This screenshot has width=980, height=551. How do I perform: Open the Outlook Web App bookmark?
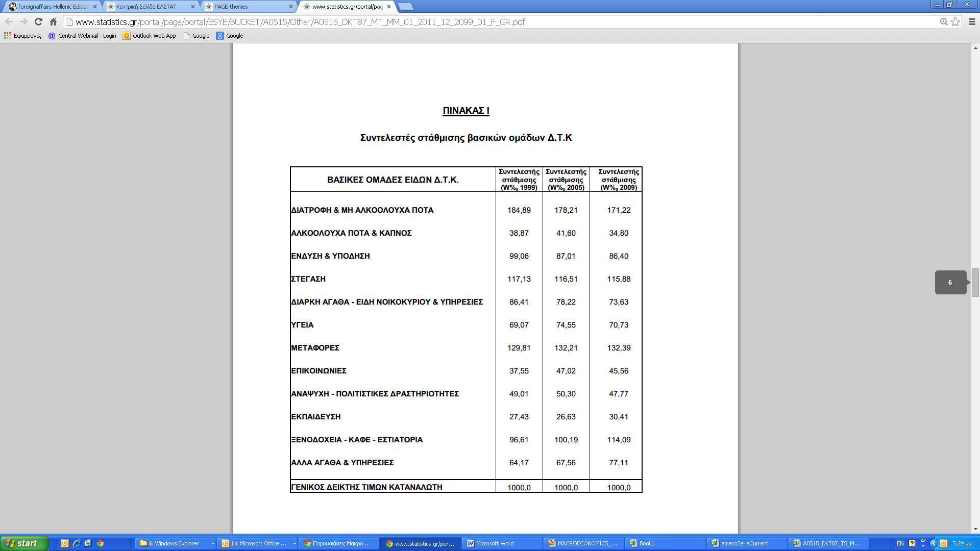pos(150,36)
